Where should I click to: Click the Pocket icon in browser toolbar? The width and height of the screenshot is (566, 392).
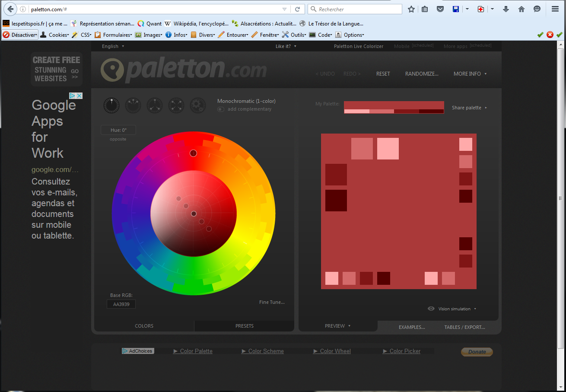click(x=440, y=9)
